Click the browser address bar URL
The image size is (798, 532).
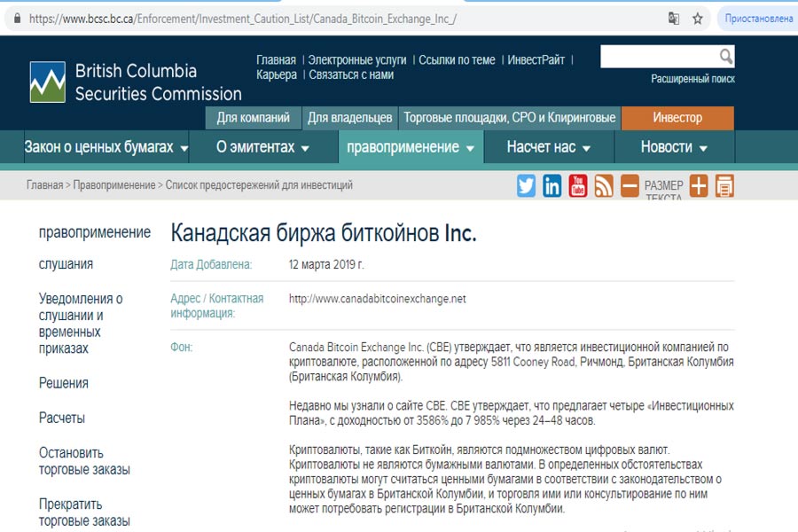[243, 19]
